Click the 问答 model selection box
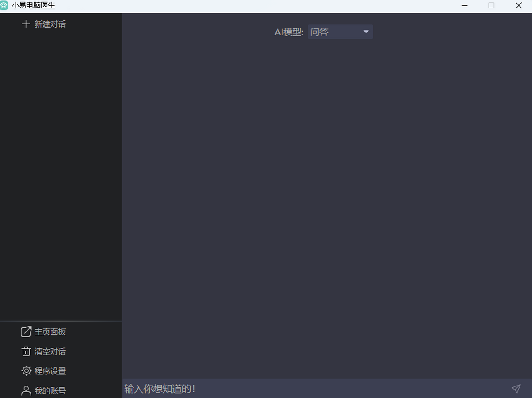532x398 pixels. click(335, 32)
